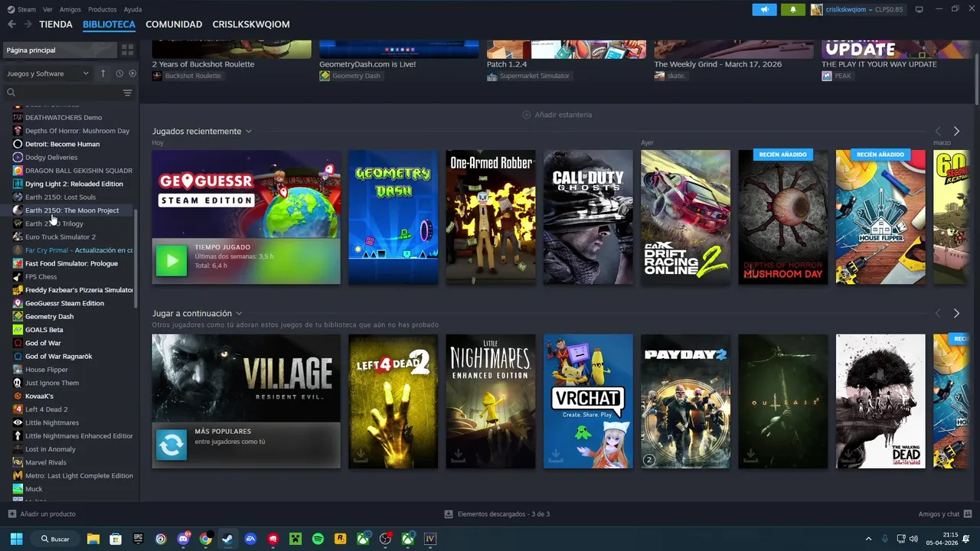Show hidden icons in system tray

(x=868, y=539)
